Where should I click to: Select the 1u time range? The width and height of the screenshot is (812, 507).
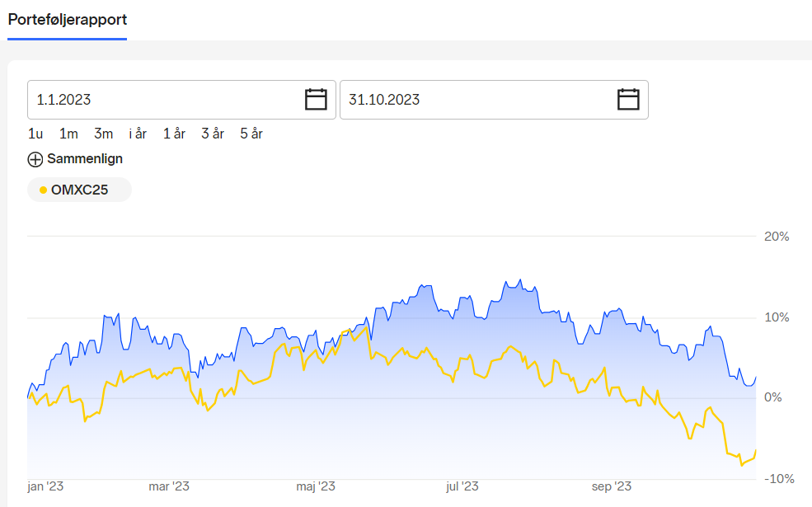(x=35, y=134)
